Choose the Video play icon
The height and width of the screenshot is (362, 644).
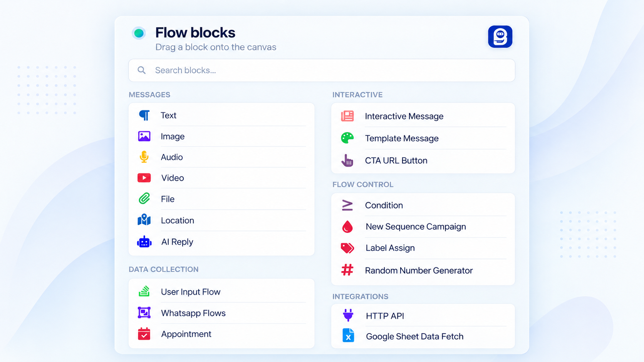pyautogui.click(x=144, y=178)
